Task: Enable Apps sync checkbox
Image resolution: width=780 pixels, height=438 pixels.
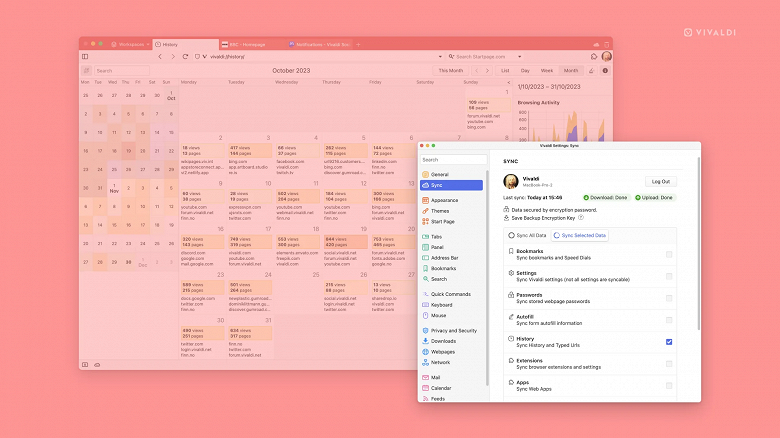Action: click(669, 386)
